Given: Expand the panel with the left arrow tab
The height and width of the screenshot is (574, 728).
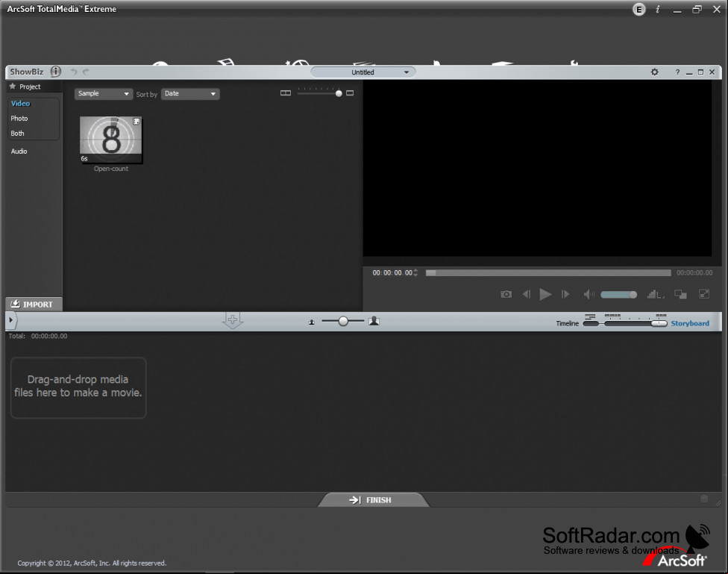Looking at the screenshot, I should [11, 320].
